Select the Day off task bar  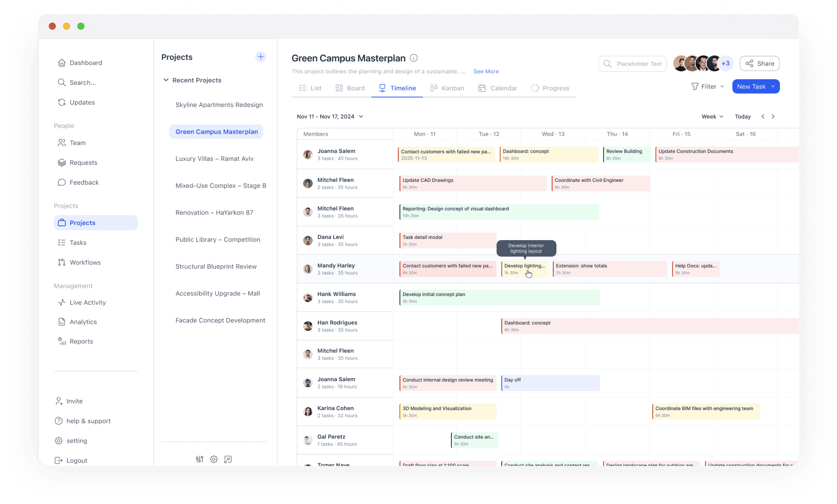tap(550, 383)
